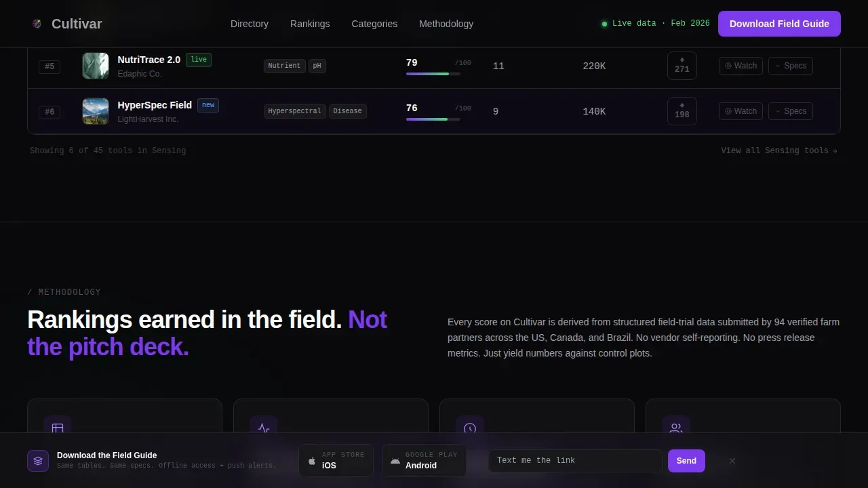The width and height of the screenshot is (868, 488).
Task: Click the users icon in fourth card
Action: [676, 428]
